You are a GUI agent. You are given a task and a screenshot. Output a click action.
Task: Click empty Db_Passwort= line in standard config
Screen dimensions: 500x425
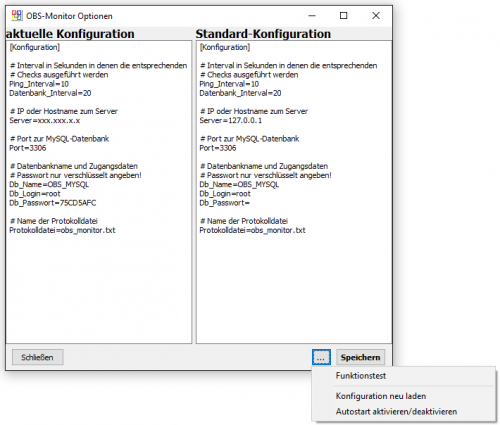[x=224, y=203]
